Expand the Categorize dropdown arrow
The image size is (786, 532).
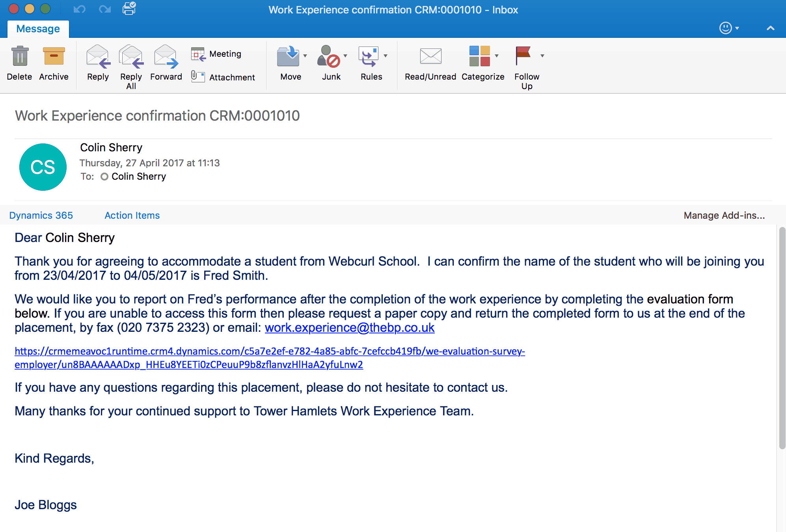coord(497,56)
